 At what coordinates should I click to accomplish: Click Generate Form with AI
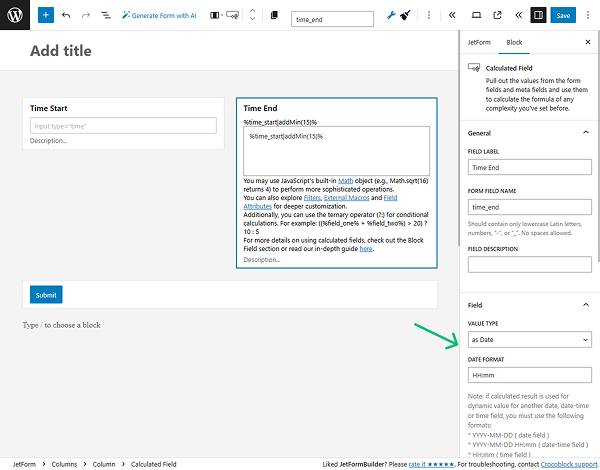[x=158, y=16]
